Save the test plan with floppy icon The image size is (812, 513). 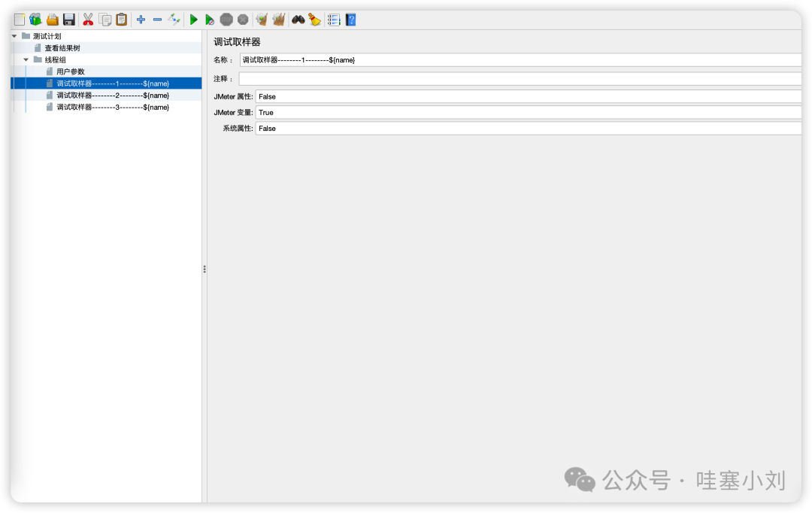69,20
